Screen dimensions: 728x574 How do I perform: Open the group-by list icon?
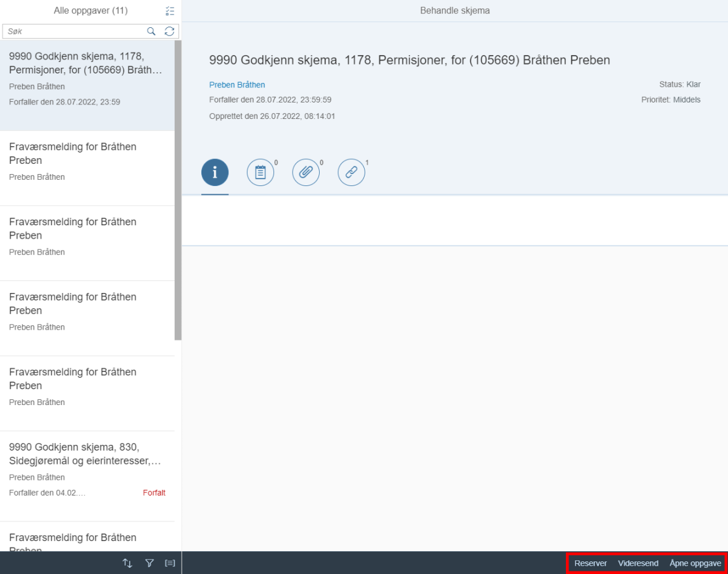click(x=170, y=563)
